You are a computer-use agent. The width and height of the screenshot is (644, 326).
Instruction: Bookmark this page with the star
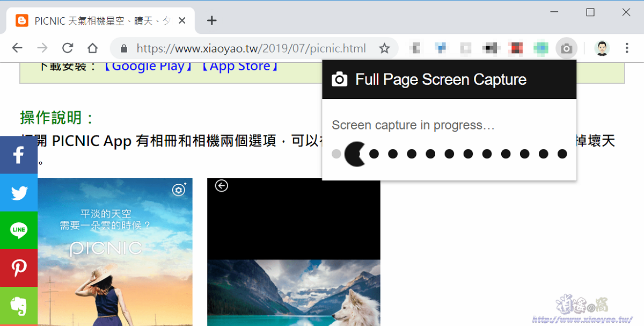[384, 49]
